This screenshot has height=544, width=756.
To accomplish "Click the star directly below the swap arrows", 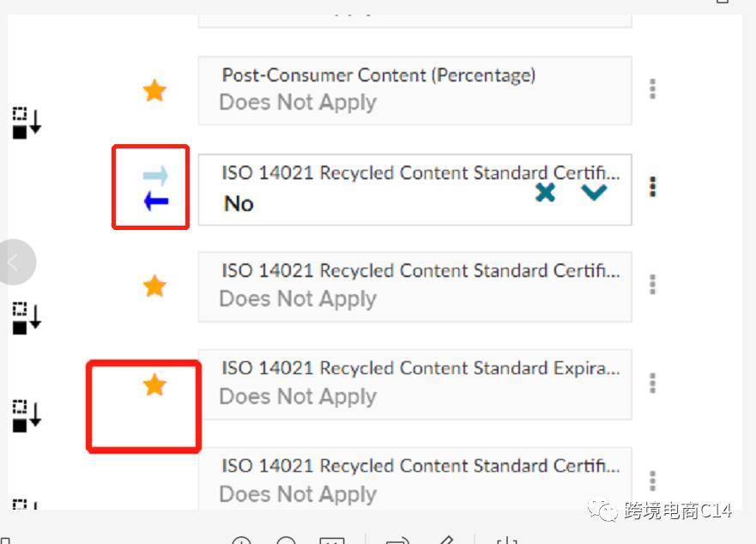I will click(154, 286).
